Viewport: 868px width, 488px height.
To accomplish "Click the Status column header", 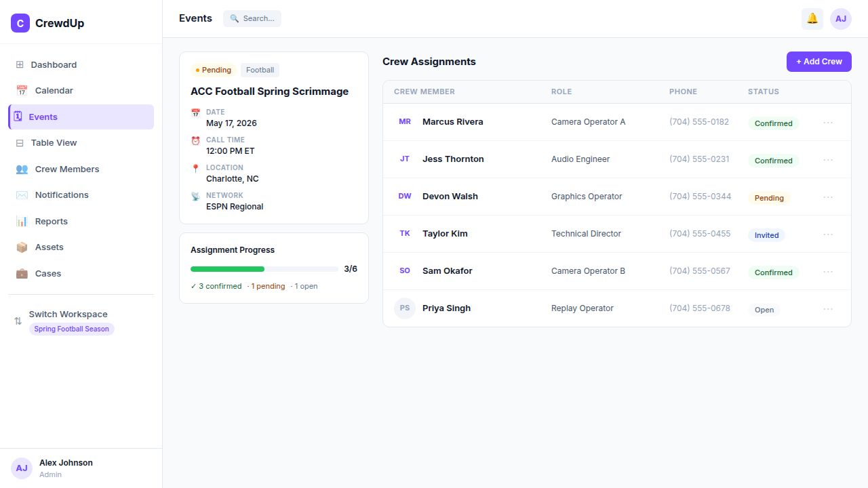I will click(x=764, y=92).
